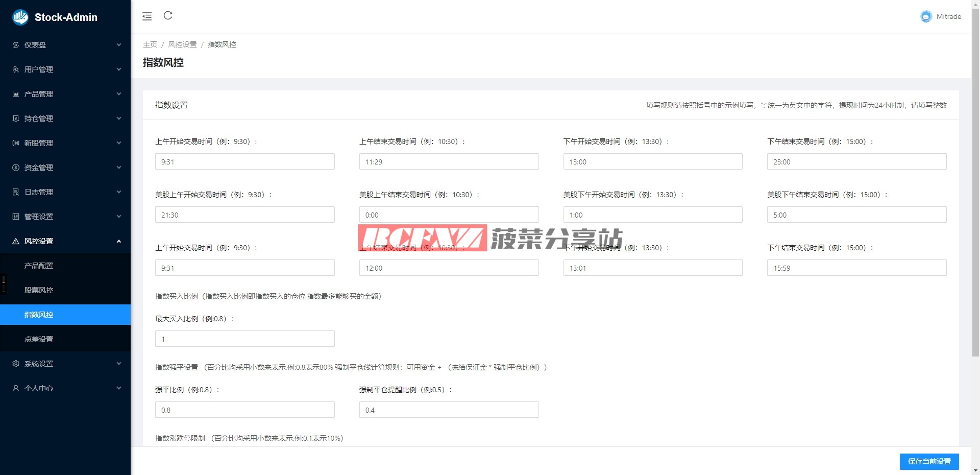Screen dimensions: 980x475
Task: Click the 仪表盘 dashboard icon
Action: click(16, 45)
